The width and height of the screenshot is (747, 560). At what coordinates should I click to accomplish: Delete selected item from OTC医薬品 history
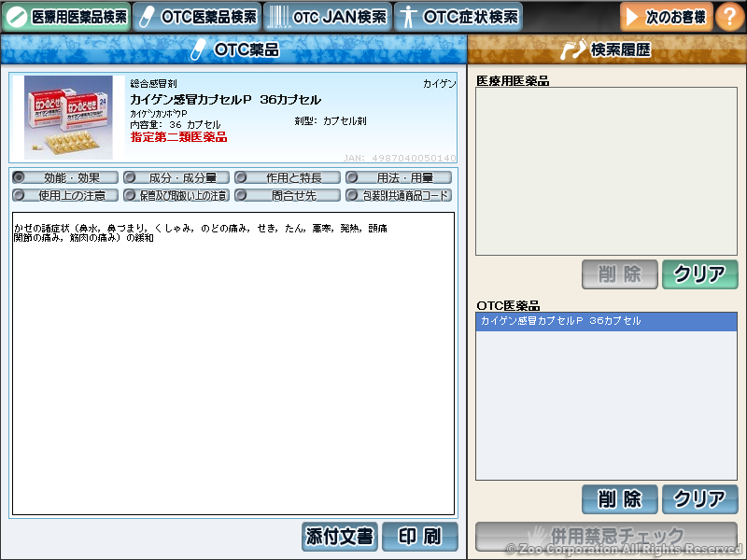pyautogui.click(x=619, y=499)
